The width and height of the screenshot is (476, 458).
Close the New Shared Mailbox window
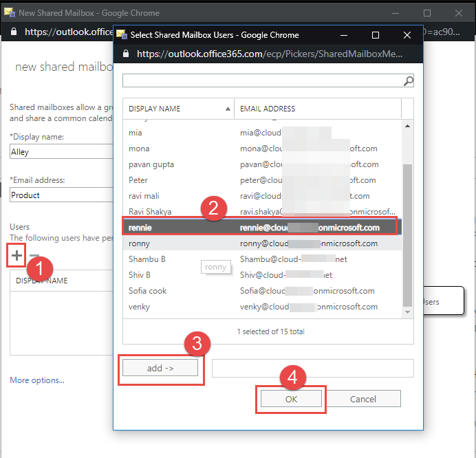pyautogui.click(x=459, y=13)
